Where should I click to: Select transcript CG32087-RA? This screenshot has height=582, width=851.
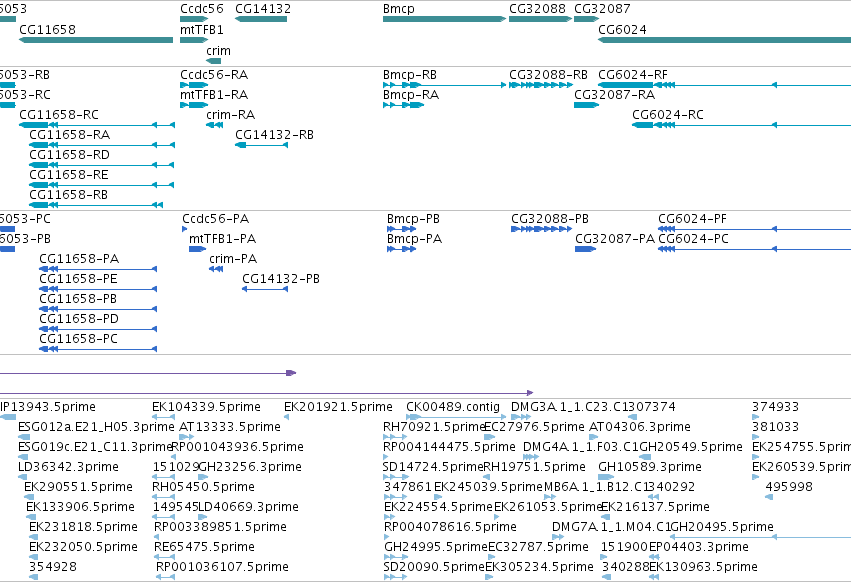pos(587,105)
